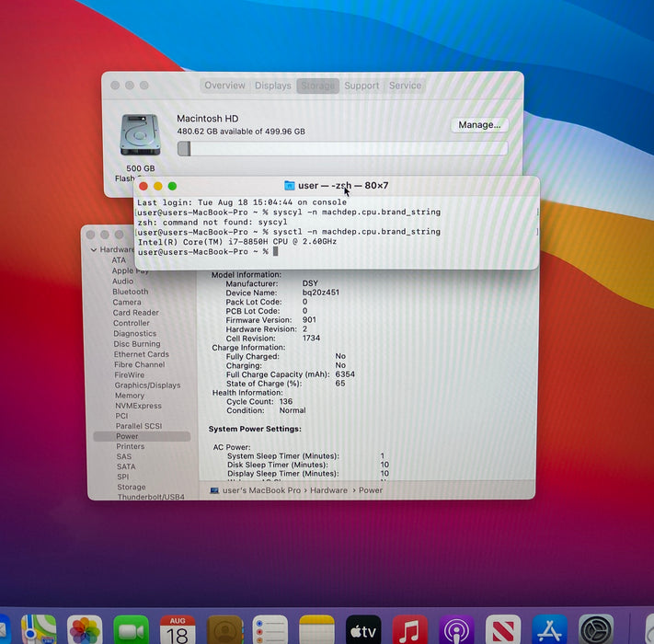This screenshot has height=644, width=654.
Task: Click "480.62 GB available of 499.96 GB" text
Action: 241,132
